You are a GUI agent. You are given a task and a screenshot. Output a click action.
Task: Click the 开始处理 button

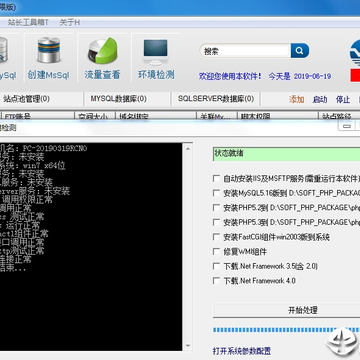[286, 310]
